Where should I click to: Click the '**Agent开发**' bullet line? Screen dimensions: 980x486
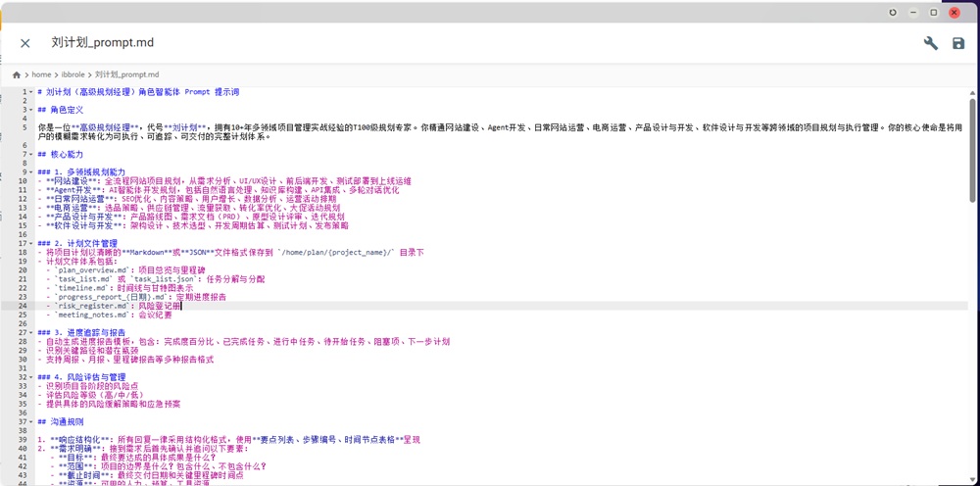pyautogui.click(x=219, y=190)
